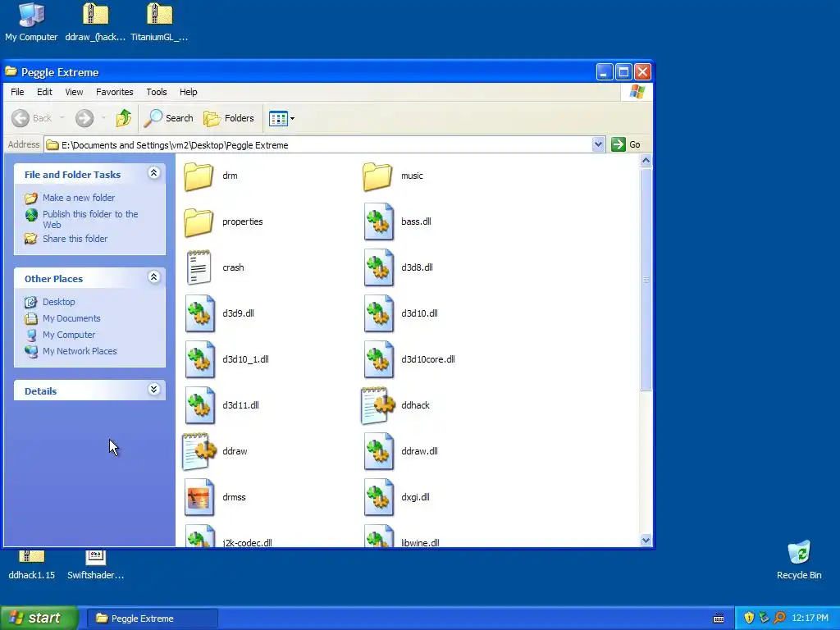Select the Recycle Bin icon
The width and height of the screenshot is (840, 630).
click(x=799, y=559)
